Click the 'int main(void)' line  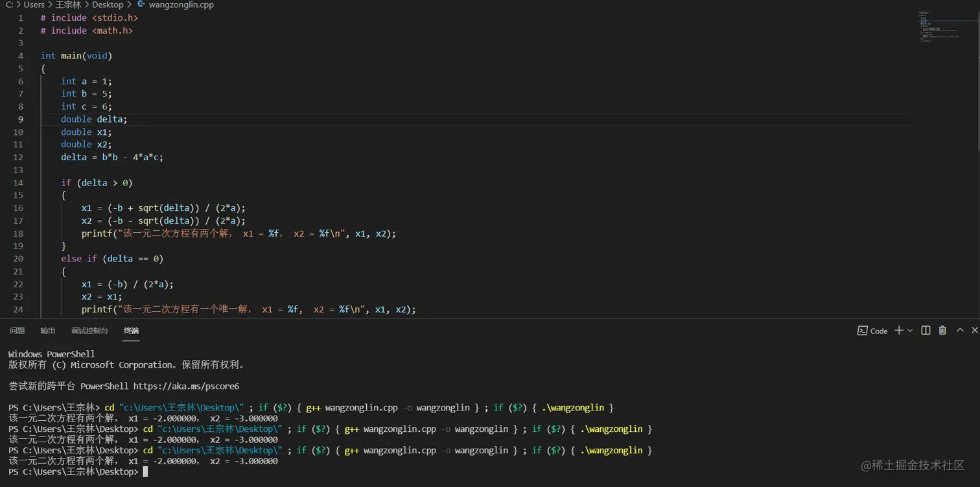(x=76, y=56)
